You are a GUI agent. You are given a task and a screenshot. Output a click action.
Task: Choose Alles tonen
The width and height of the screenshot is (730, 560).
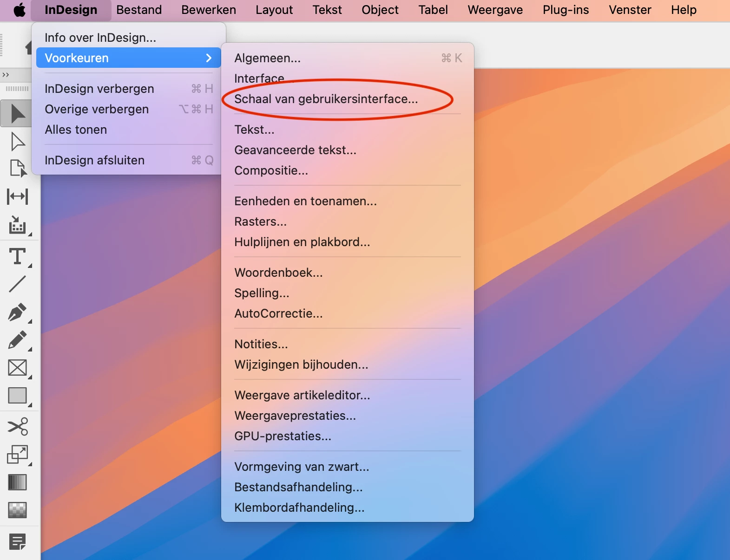tap(129, 130)
